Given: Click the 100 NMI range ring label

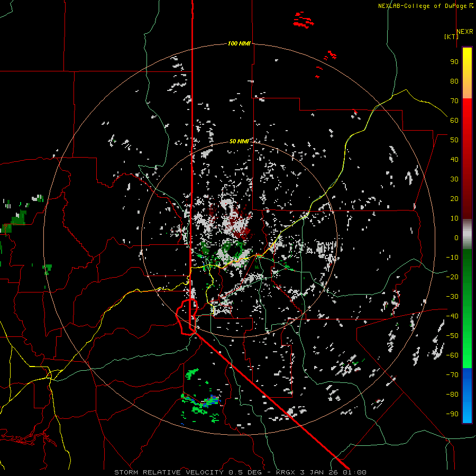Looking at the screenshot, I should tap(239, 44).
